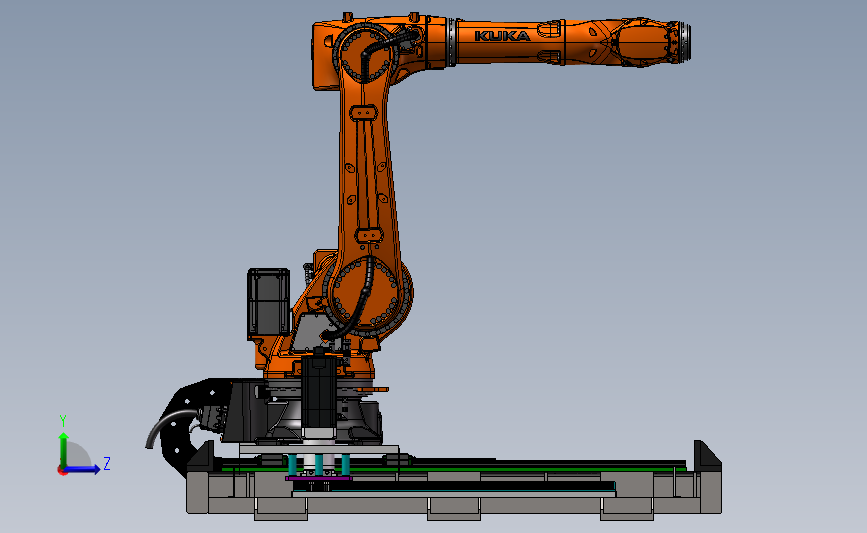The height and width of the screenshot is (533, 867).
Task: Select the orange vertical link arm
Action: coord(368,169)
